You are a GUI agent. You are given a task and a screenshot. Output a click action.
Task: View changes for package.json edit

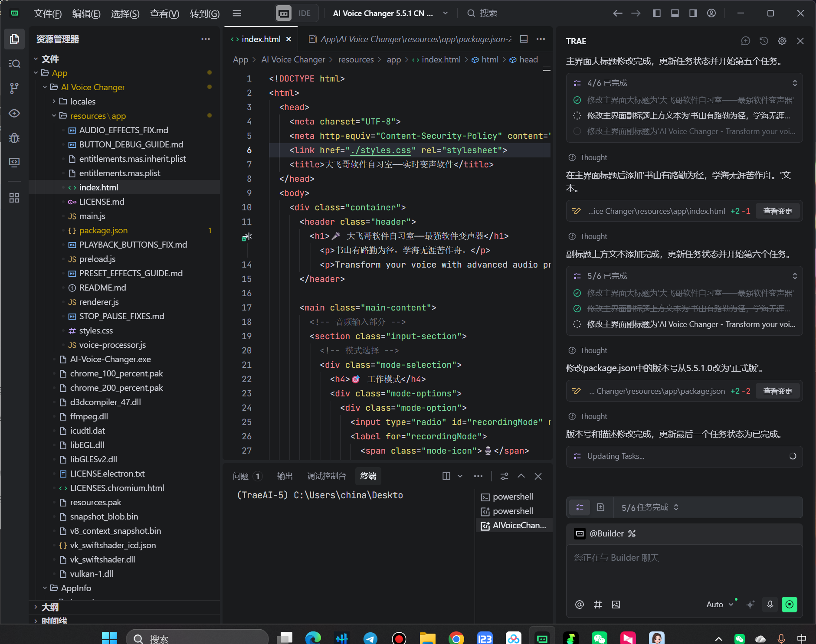point(778,391)
